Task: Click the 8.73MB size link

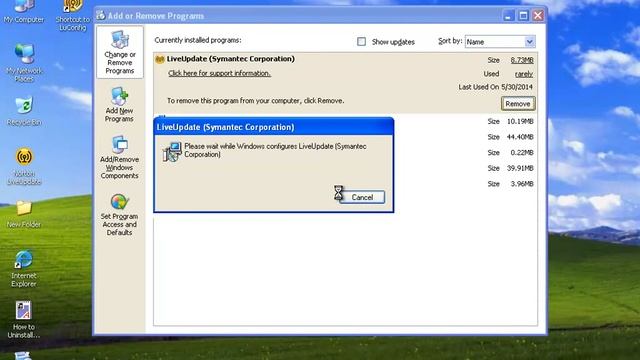Action: pos(522,60)
